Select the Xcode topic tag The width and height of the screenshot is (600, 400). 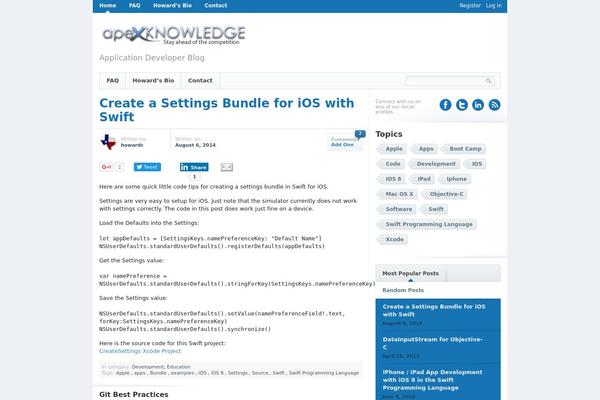pyautogui.click(x=393, y=239)
